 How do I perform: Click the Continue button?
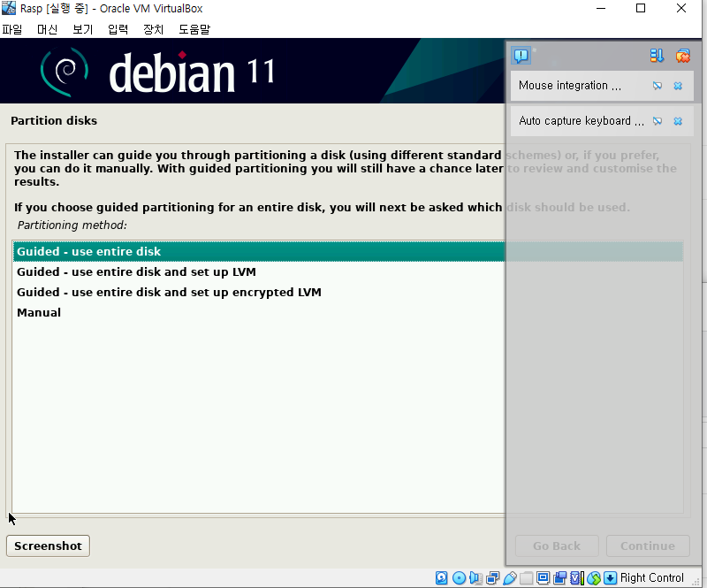coord(648,546)
